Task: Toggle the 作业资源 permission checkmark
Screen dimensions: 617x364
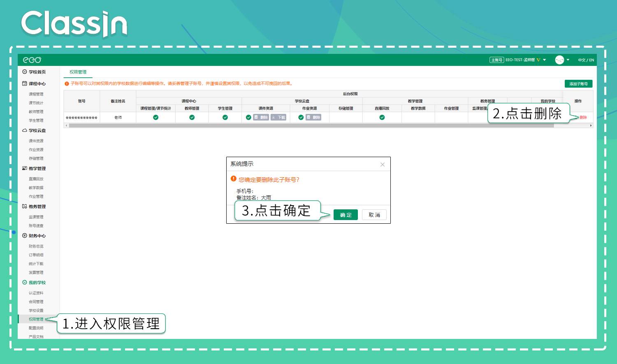Action: tap(301, 117)
